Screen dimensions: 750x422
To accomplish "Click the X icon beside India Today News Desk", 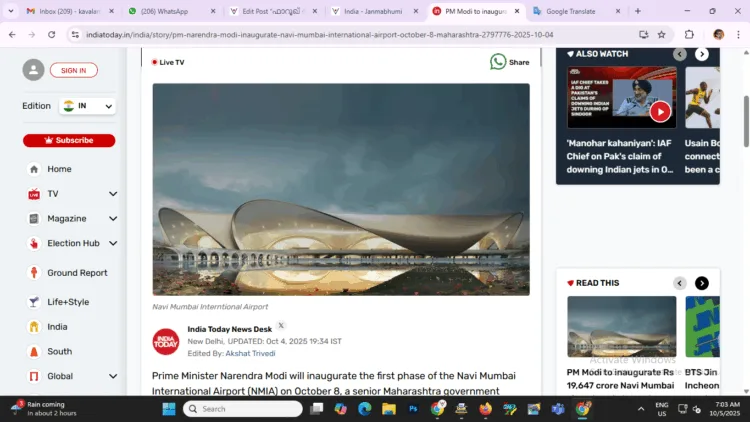I will click(x=281, y=326).
